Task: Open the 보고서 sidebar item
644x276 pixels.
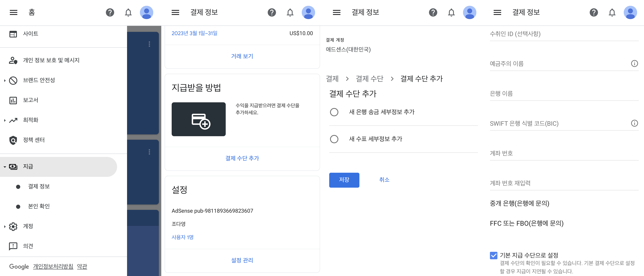Action: click(30, 100)
